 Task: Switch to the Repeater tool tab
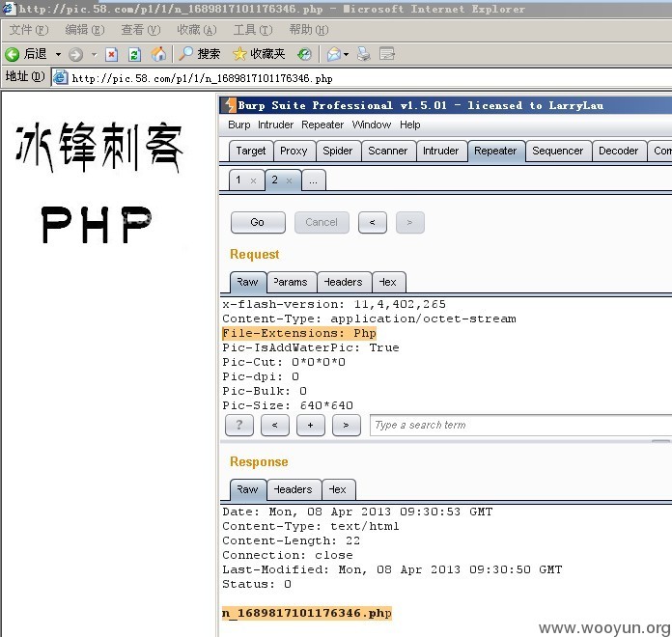point(496,151)
